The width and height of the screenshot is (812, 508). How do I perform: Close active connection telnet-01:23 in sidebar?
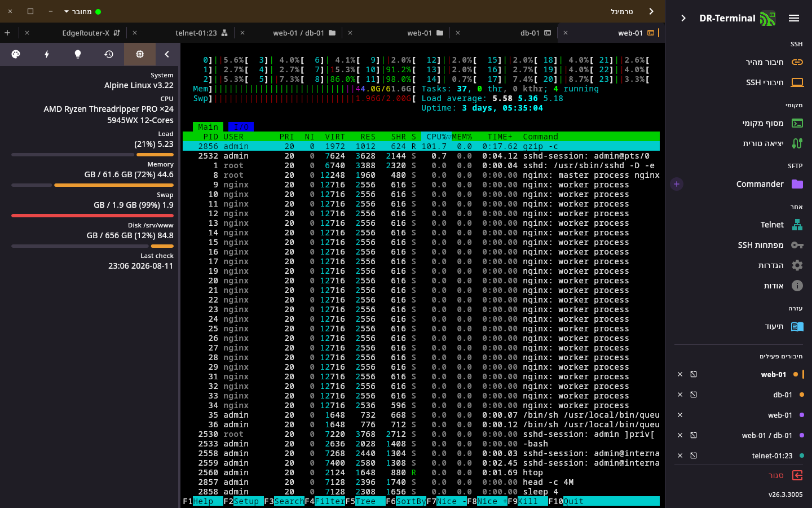click(x=680, y=456)
